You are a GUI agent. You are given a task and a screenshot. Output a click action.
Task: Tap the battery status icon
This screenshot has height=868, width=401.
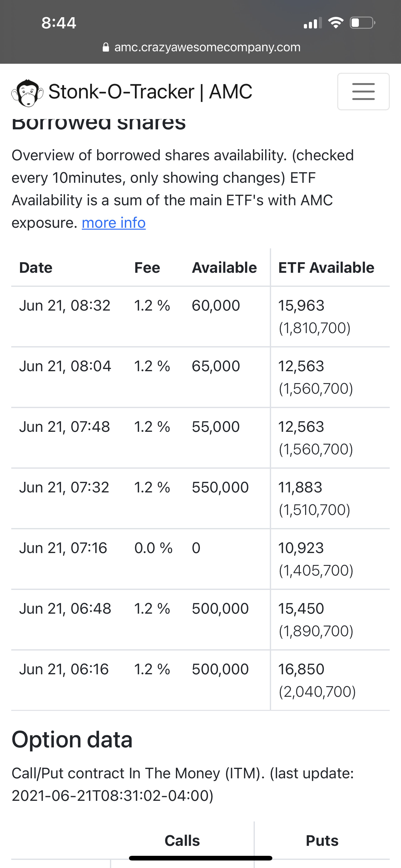[362, 23]
